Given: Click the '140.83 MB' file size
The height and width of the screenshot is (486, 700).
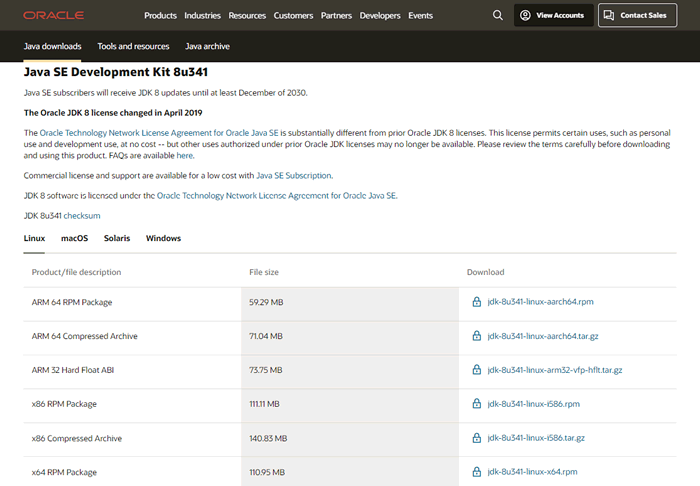Looking at the screenshot, I should click(268, 438).
